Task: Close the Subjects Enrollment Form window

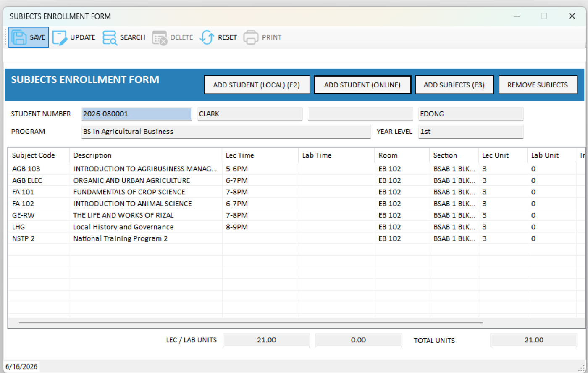Action: pos(572,16)
